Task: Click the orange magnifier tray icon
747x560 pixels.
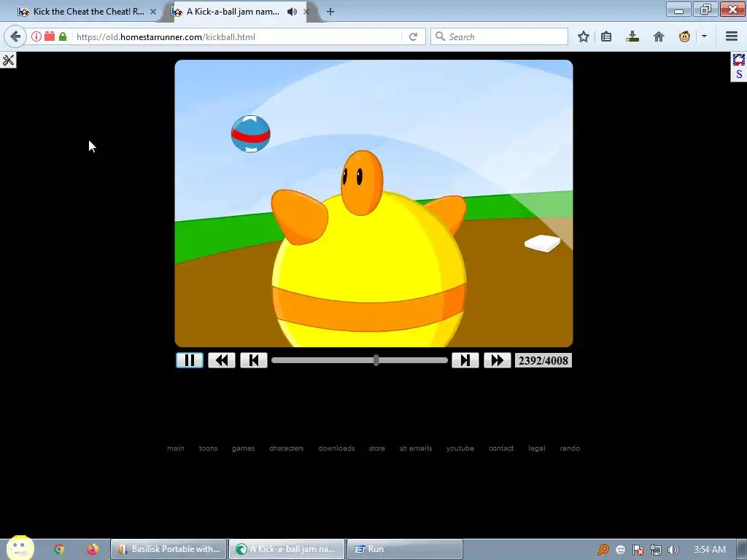Action: tap(603, 550)
